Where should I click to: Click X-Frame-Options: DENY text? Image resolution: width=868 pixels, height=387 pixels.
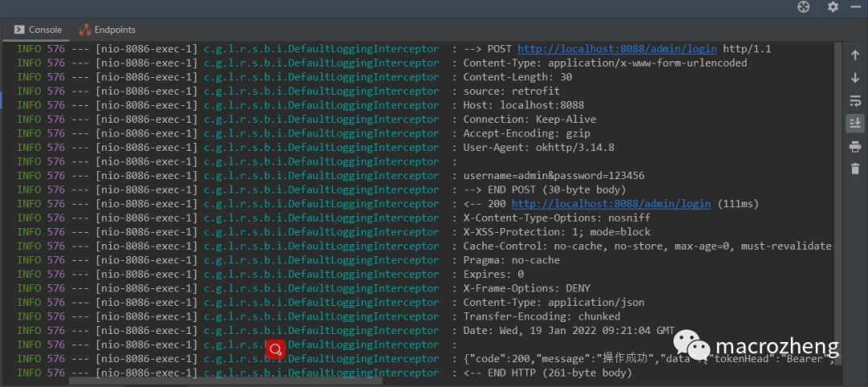526,288
